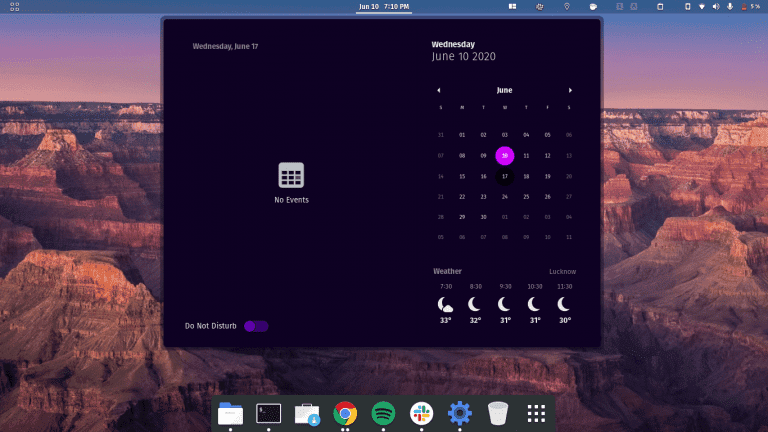Select date 18 in the calendar
Viewport: 768px width, 432px height.
tap(526, 176)
